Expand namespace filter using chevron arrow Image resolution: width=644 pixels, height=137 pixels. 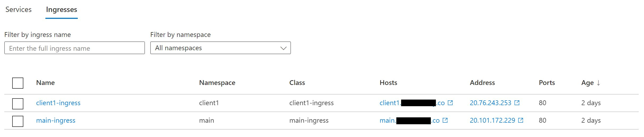tap(283, 48)
